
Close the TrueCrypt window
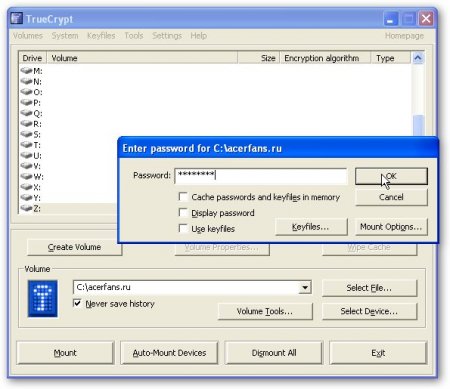tap(426, 19)
